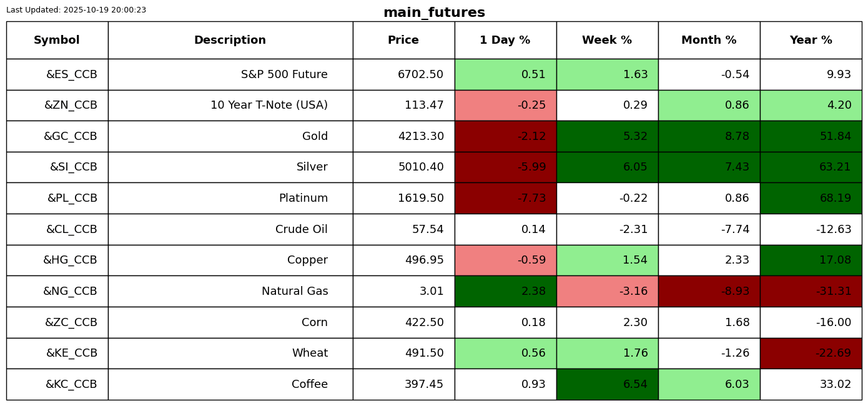This screenshot has width=868, height=406.
Task: Click the Symbol column header
Action: click(57, 41)
